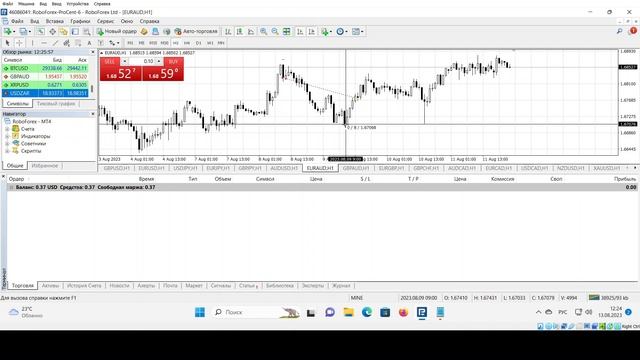Expand the Советники tree node

[7, 144]
